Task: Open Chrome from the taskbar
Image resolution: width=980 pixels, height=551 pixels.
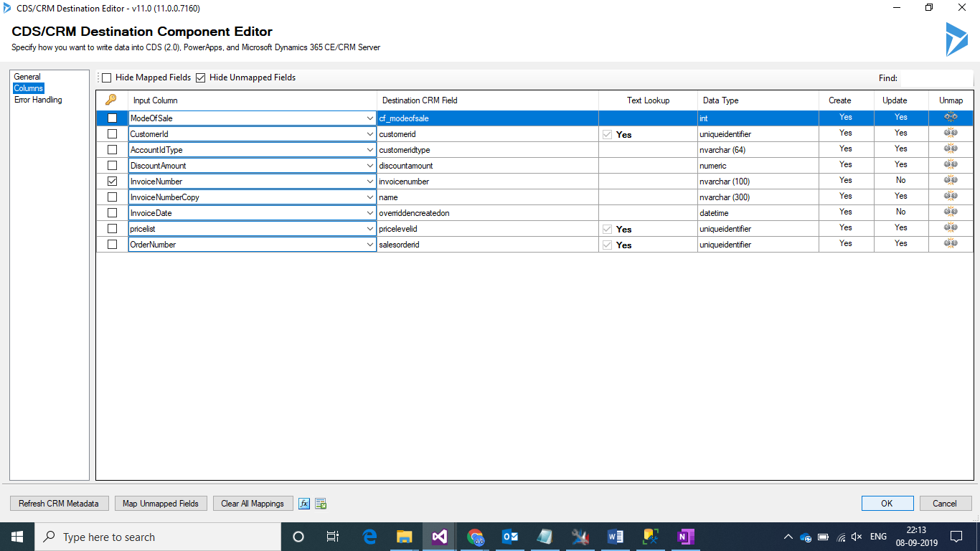Action: 475,537
